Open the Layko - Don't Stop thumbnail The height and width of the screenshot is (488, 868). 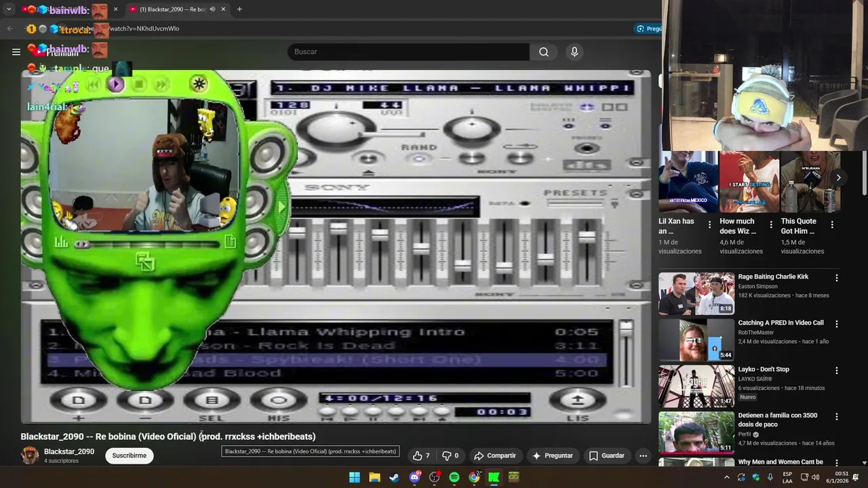coord(696,386)
